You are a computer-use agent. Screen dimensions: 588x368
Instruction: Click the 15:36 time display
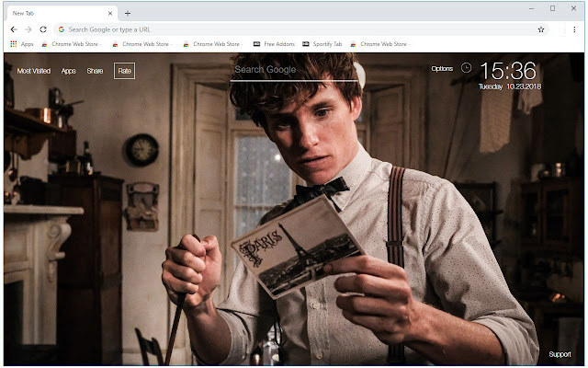pyautogui.click(x=508, y=71)
